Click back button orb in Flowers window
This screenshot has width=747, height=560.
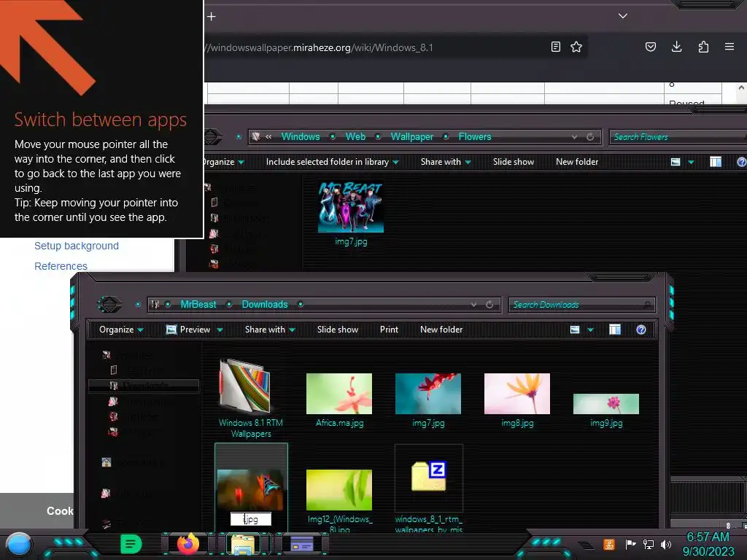[212, 136]
